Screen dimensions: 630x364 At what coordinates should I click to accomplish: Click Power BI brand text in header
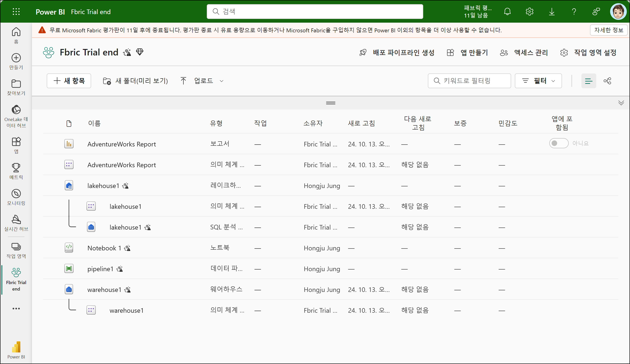pos(50,12)
